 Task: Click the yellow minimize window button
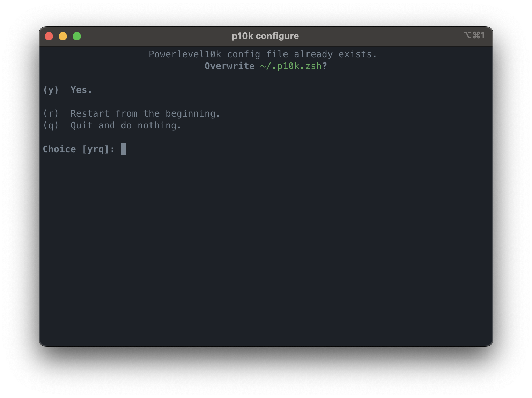(63, 36)
